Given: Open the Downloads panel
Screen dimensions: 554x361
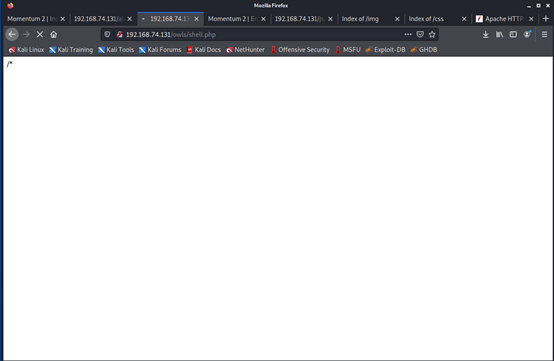Looking at the screenshot, I should pyautogui.click(x=485, y=34).
